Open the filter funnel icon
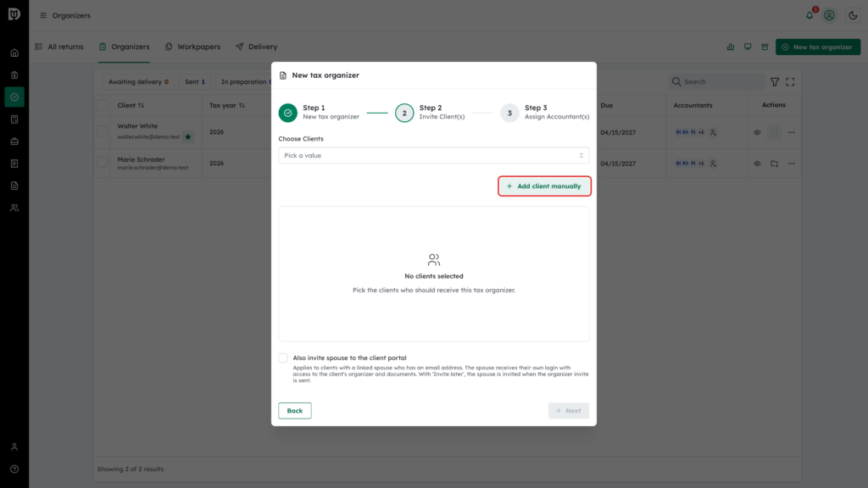 pos(775,82)
